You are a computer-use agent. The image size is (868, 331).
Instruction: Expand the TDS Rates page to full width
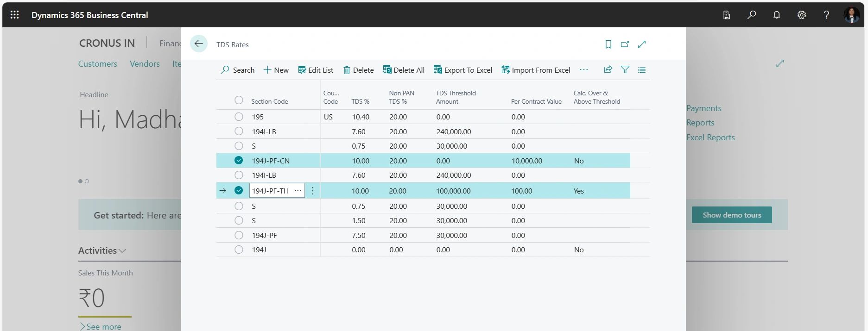point(642,44)
